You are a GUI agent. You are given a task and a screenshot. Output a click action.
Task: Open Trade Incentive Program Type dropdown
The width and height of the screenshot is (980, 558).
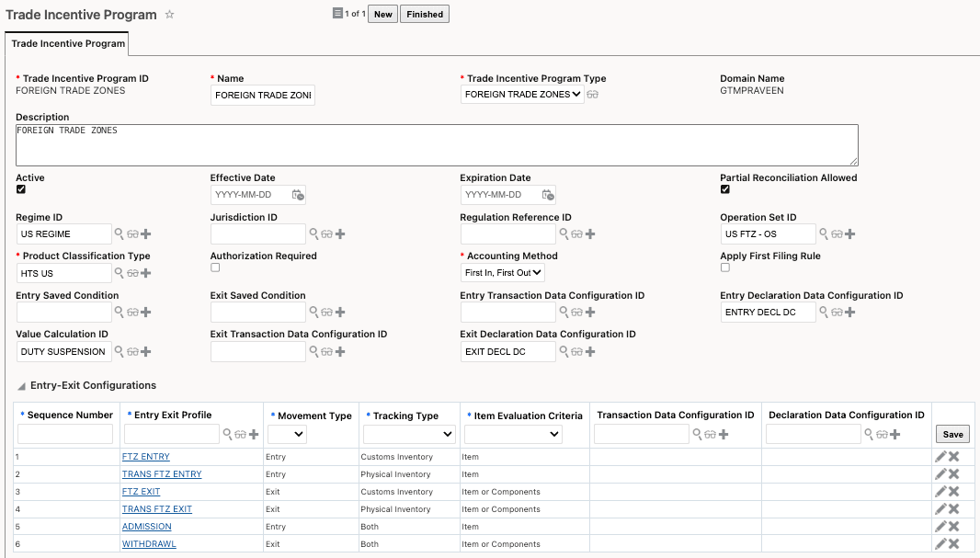pyautogui.click(x=522, y=95)
